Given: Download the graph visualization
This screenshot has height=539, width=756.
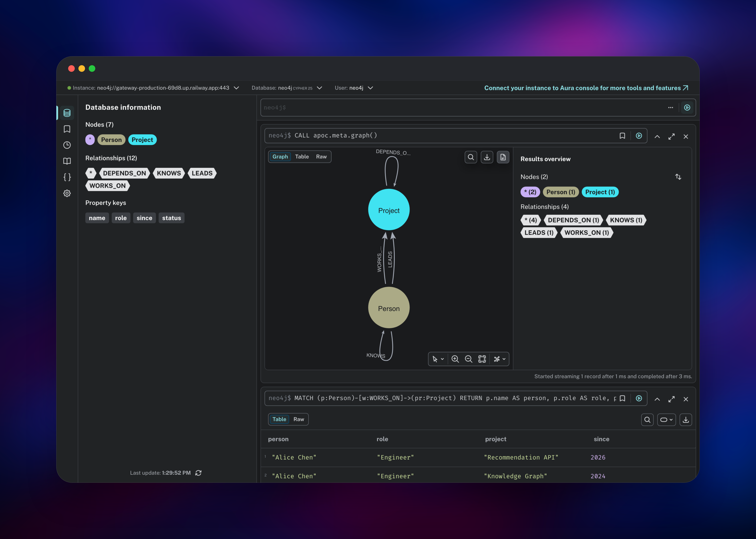Looking at the screenshot, I should (x=487, y=157).
